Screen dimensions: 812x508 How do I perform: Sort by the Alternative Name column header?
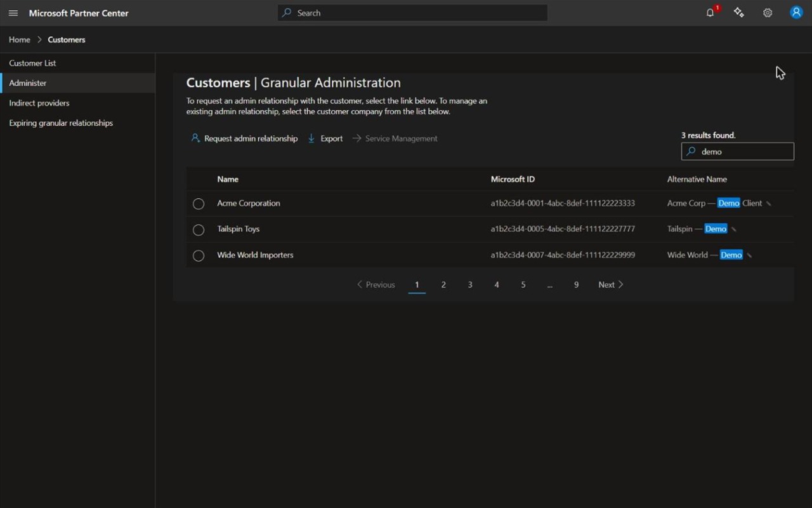697,179
